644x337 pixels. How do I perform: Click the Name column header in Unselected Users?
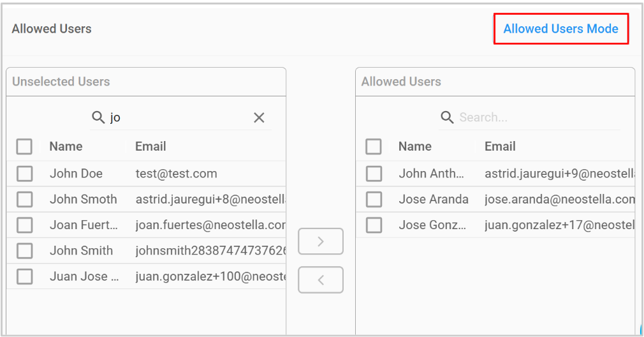click(x=66, y=146)
